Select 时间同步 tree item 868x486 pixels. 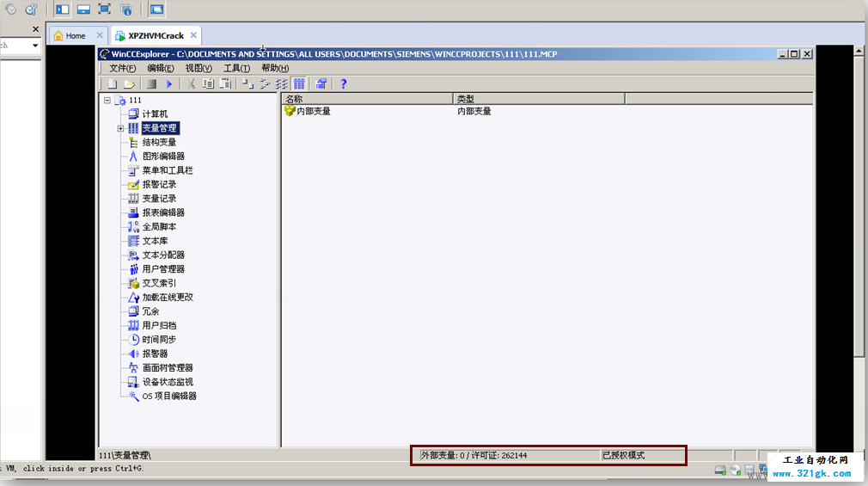(x=160, y=340)
